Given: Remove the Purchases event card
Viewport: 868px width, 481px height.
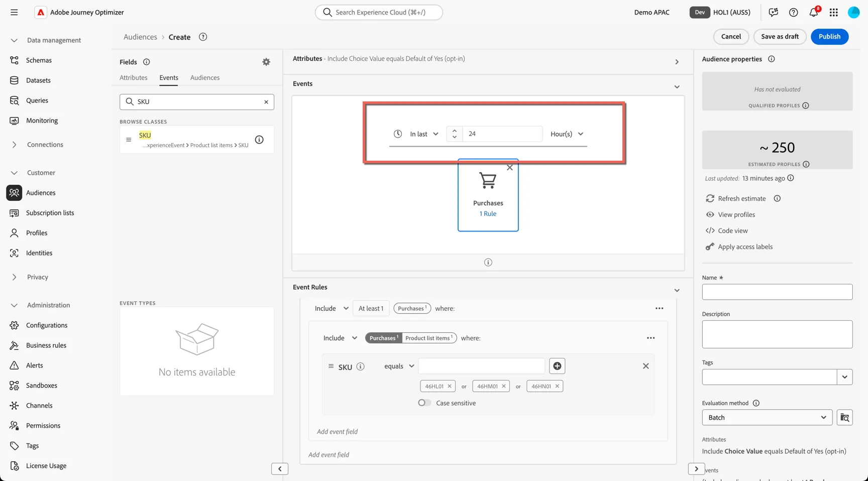Looking at the screenshot, I should pyautogui.click(x=510, y=168).
